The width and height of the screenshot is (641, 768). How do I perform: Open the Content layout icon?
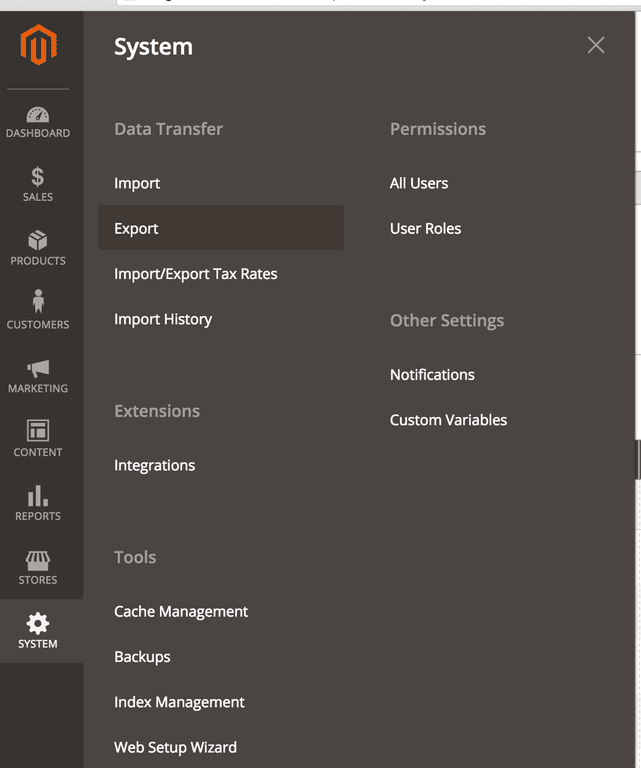(x=38, y=431)
